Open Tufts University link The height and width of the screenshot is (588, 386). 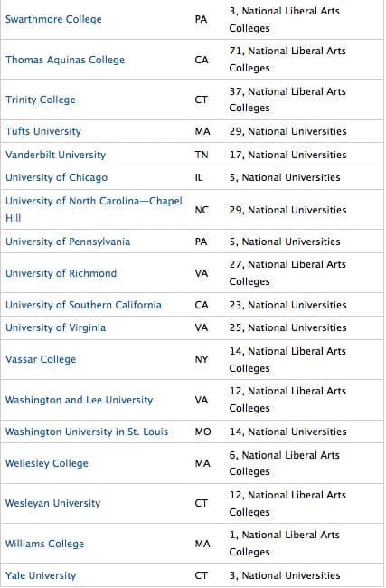click(43, 131)
